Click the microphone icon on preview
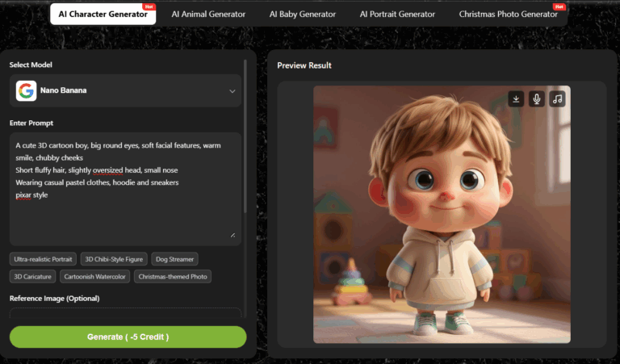Image resolution: width=620 pixels, height=364 pixels. tap(537, 98)
